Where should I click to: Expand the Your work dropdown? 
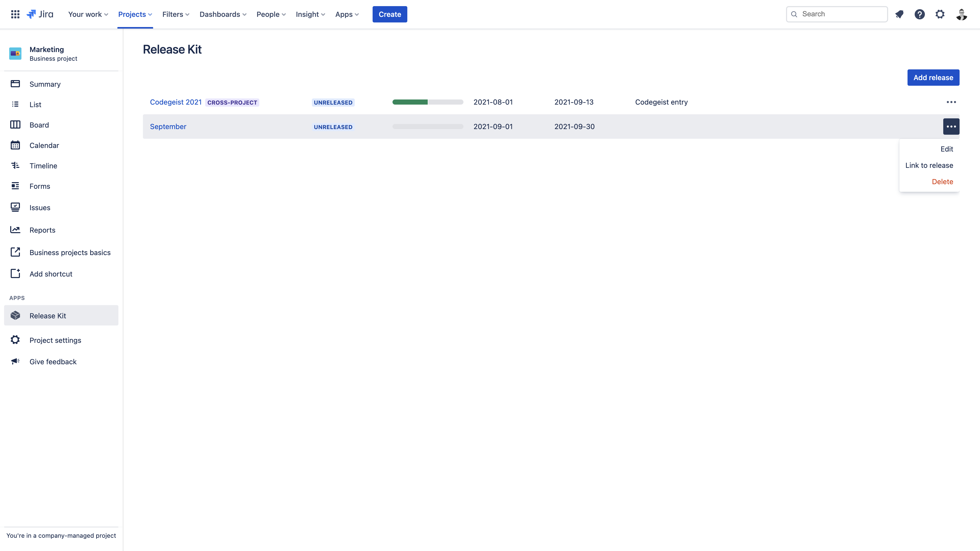88,15
